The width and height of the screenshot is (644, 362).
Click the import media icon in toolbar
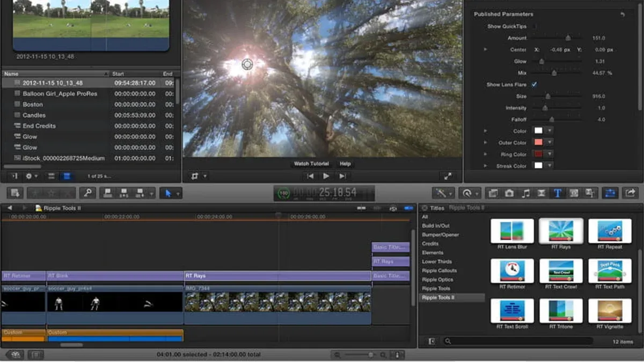15,193
